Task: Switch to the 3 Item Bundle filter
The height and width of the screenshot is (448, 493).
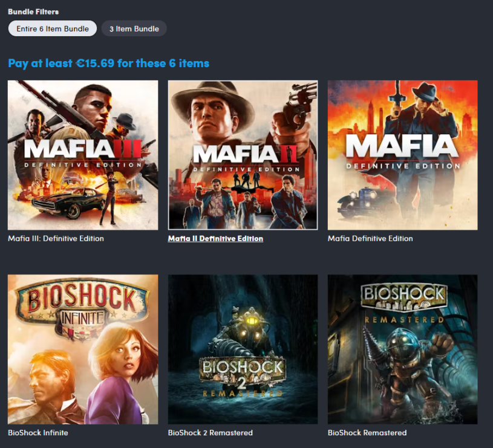Action: [x=134, y=28]
